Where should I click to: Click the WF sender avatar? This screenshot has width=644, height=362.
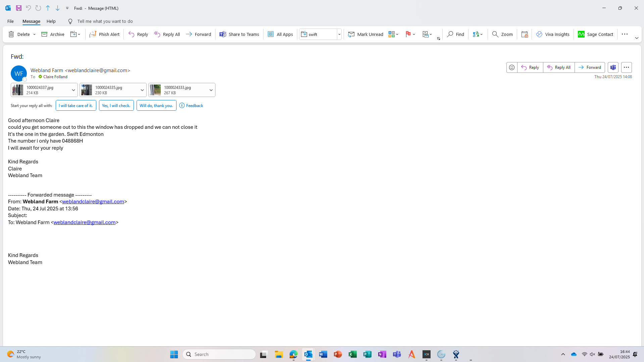point(19,73)
